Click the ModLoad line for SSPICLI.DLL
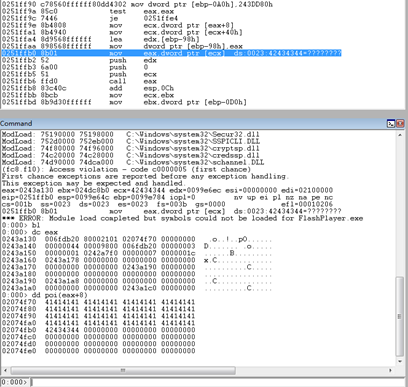 tap(131, 141)
